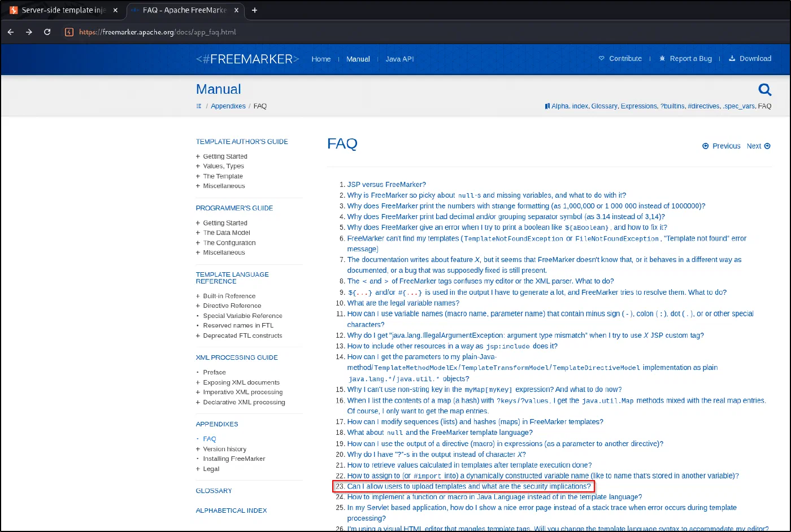Open the Glossary heading link

pyautogui.click(x=214, y=491)
